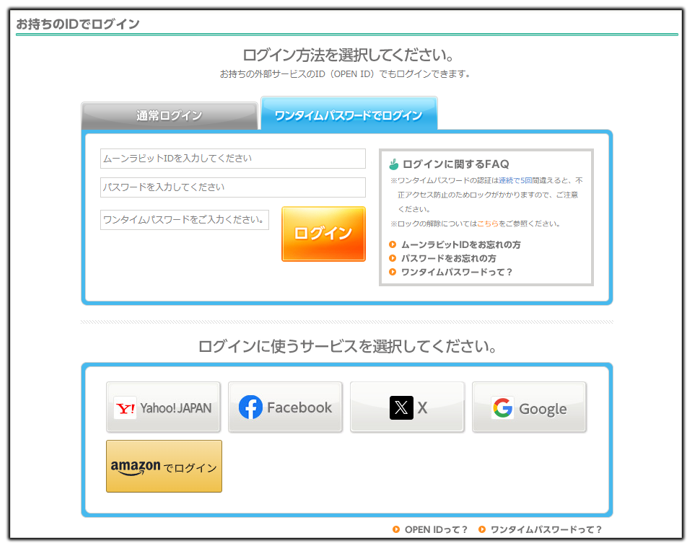691x547 pixels.
Task: Click the ログインに関するFAQ heading text
Action: pos(456,164)
